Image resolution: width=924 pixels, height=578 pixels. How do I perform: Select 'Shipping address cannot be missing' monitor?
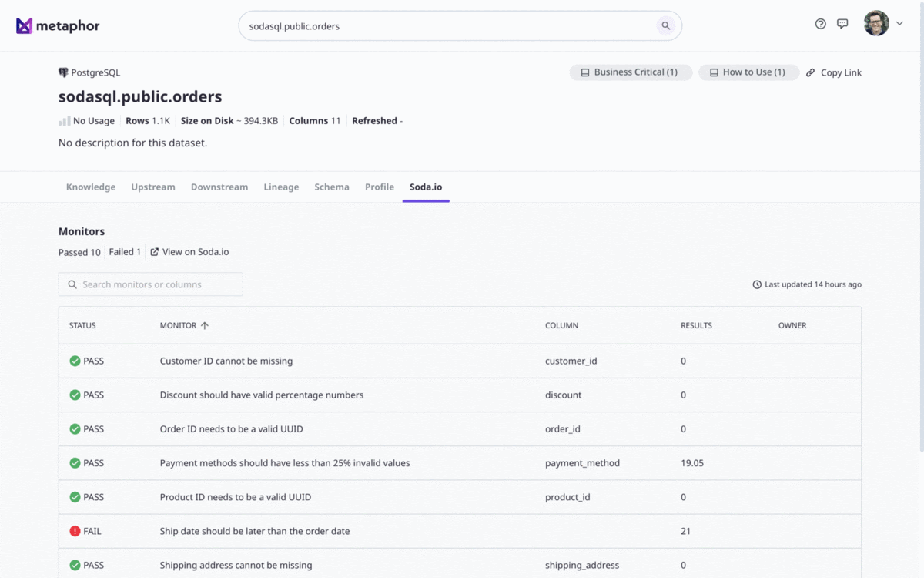tap(236, 565)
